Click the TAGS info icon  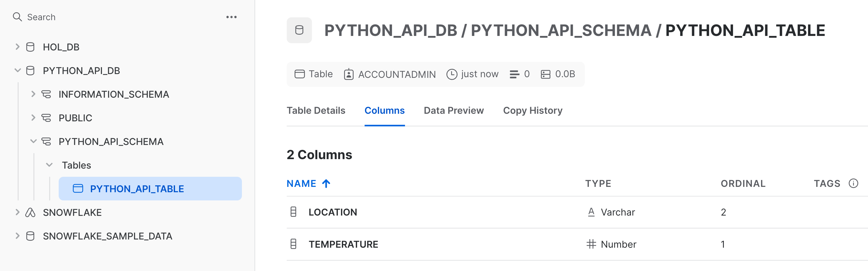click(853, 183)
